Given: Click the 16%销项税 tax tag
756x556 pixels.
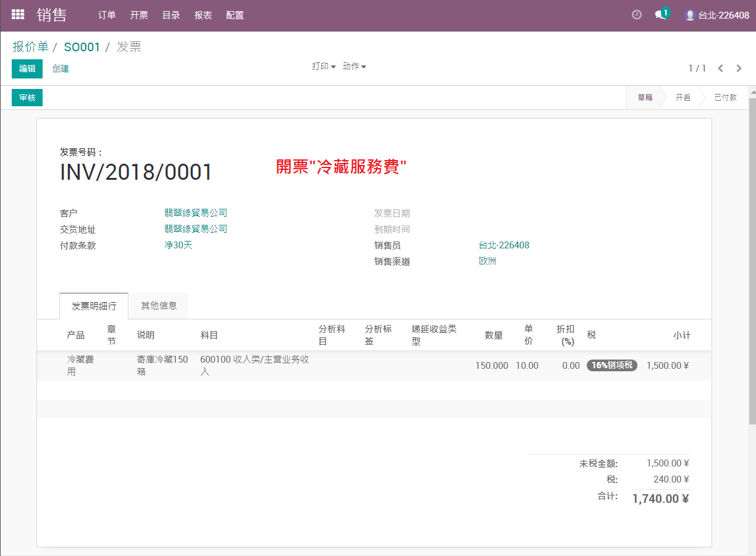Looking at the screenshot, I should [x=612, y=365].
